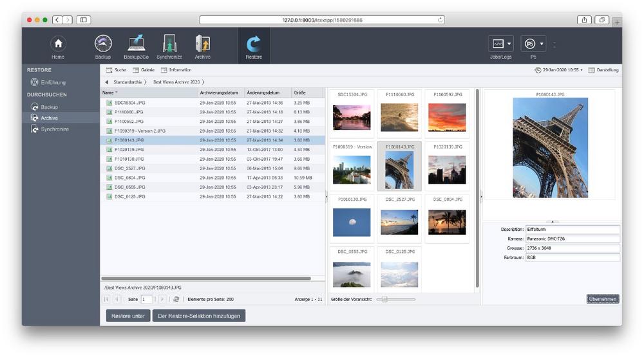Image resolution: width=644 pixels, height=357 pixels.
Task: Select file P1010130.JPG in the list
Action: point(213,159)
